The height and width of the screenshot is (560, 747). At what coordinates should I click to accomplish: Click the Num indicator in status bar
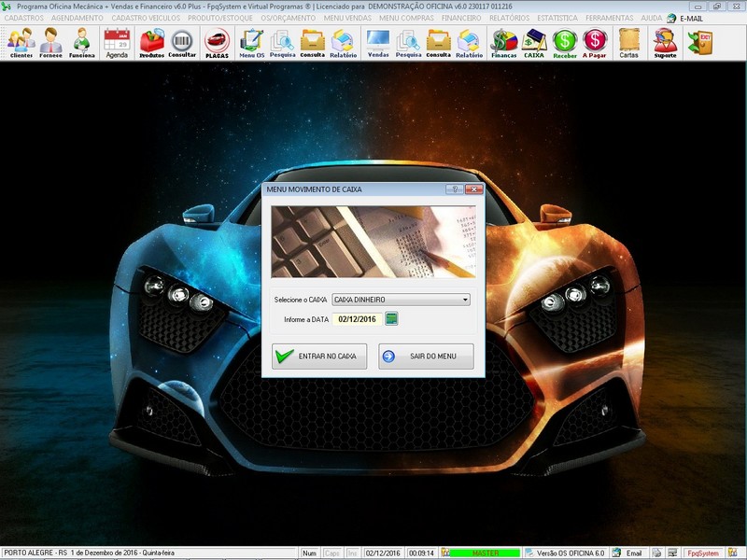(x=309, y=553)
